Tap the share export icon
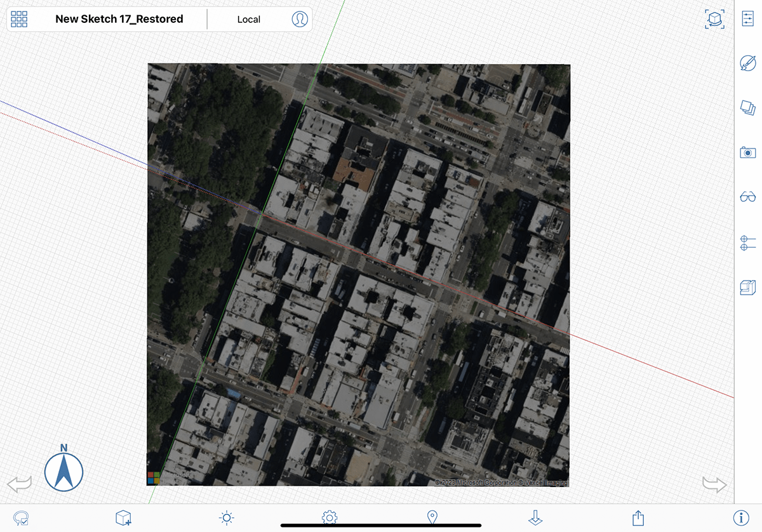This screenshot has width=762, height=532. pos(638,518)
